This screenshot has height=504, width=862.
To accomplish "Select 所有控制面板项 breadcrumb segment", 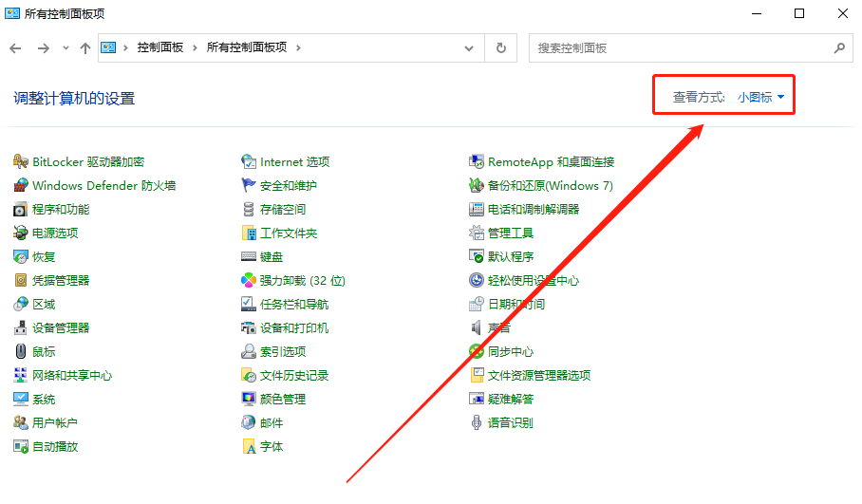I will click(x=247, y=47).
